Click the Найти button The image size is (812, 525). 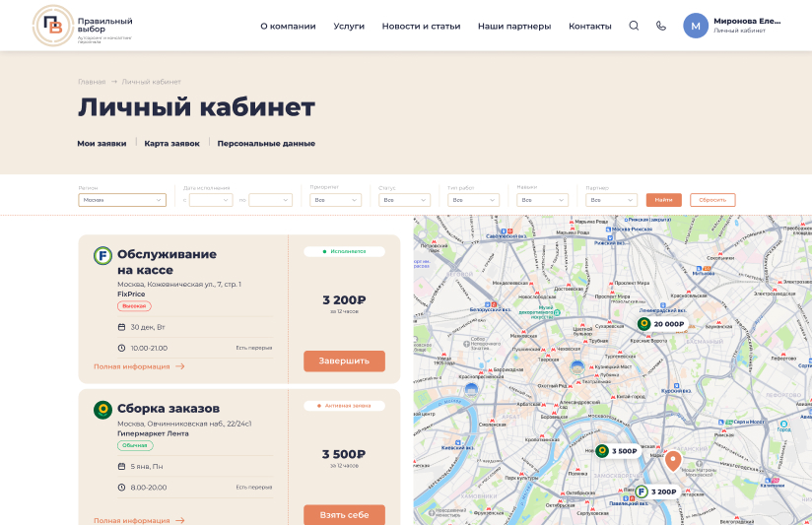(x=664, y=200)
